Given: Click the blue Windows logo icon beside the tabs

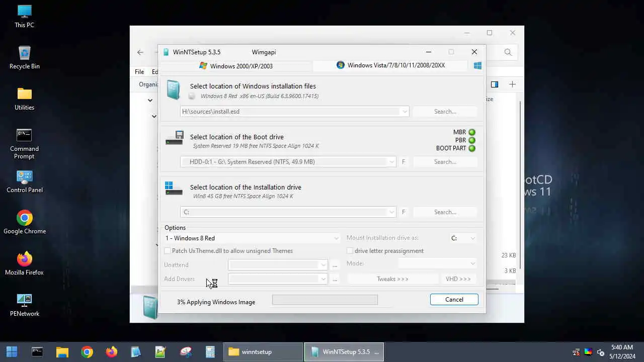Looking at the screenshot, I should tap(477, 66).
